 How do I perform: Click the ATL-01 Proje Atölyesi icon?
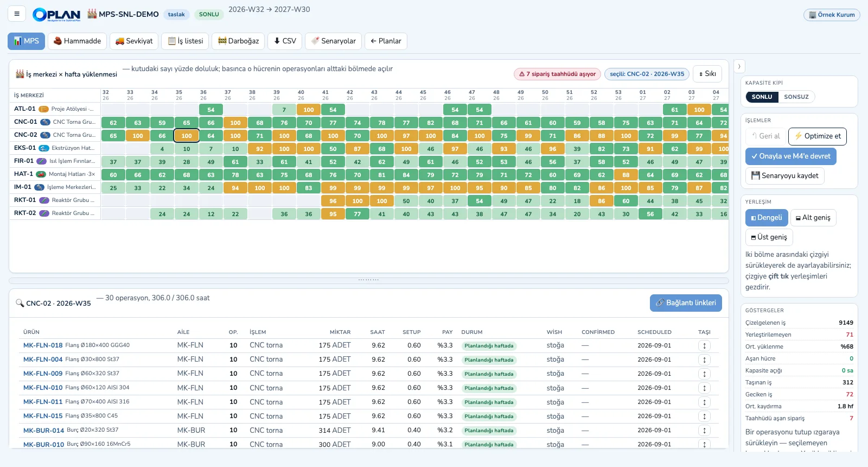44,109
